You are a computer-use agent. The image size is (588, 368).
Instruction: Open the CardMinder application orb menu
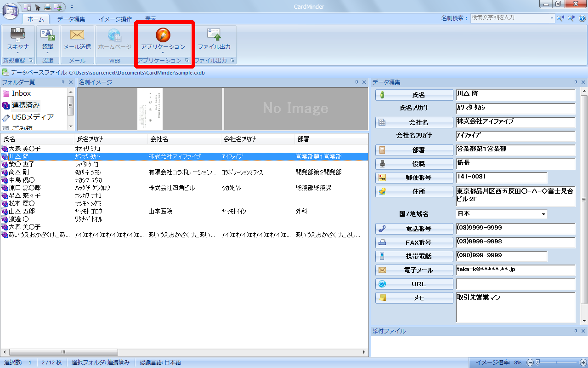point(10,10)
